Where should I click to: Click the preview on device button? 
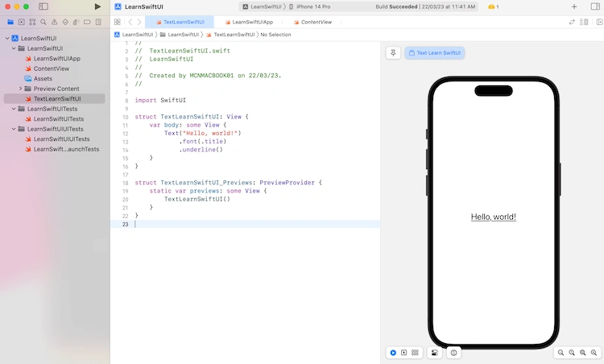[453, 353]
